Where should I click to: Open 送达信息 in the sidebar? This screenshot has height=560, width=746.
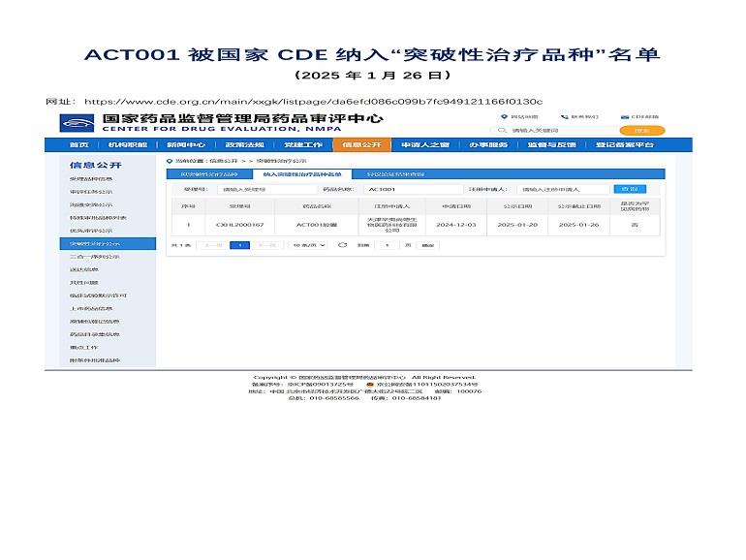pyautogui.click(x=83, y=269)
